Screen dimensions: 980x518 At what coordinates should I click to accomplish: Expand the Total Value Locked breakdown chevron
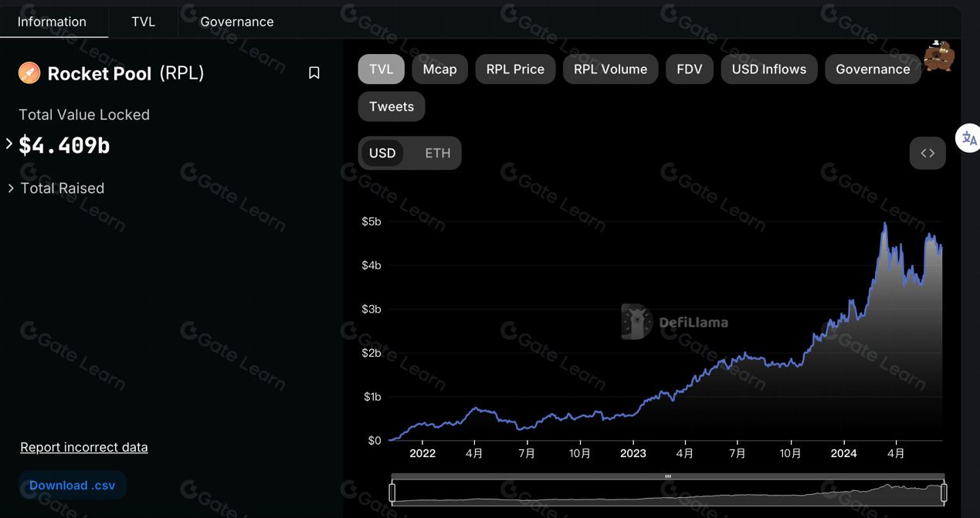[9, 144]
